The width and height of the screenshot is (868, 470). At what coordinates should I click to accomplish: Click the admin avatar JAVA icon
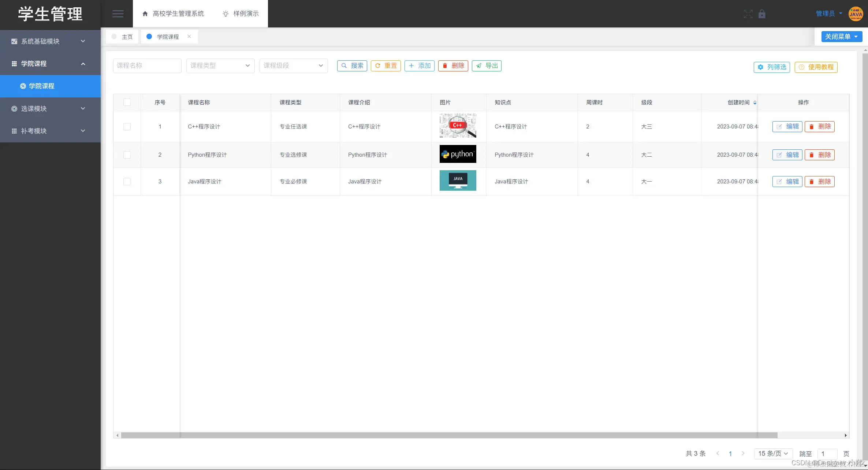point(856,14)
